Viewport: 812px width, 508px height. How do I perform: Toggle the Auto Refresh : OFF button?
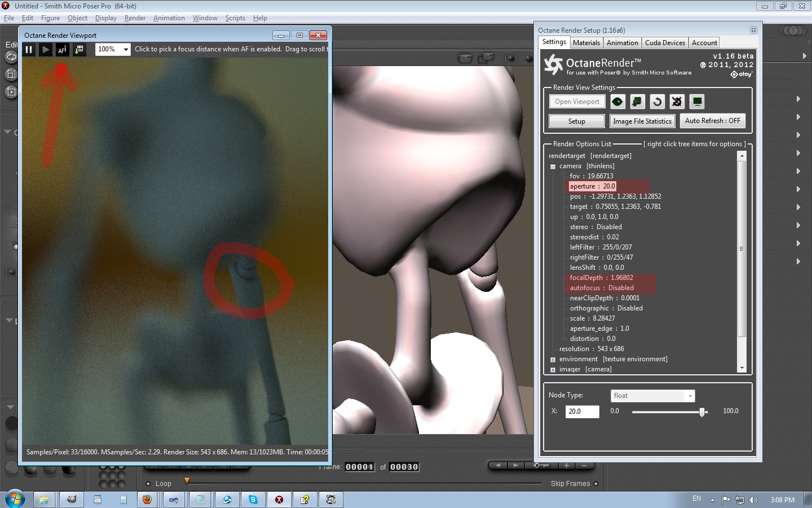pyautogui.click(x=713, y=121)
